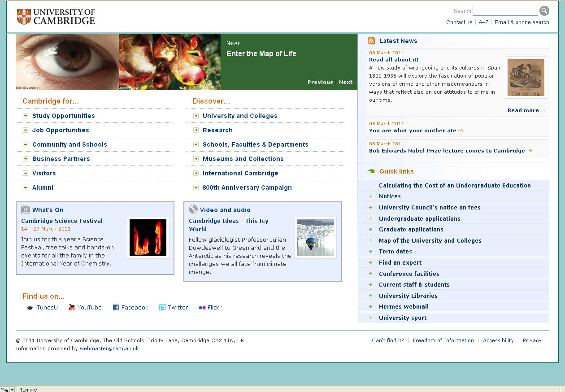Open Community and Schools link

70,144
